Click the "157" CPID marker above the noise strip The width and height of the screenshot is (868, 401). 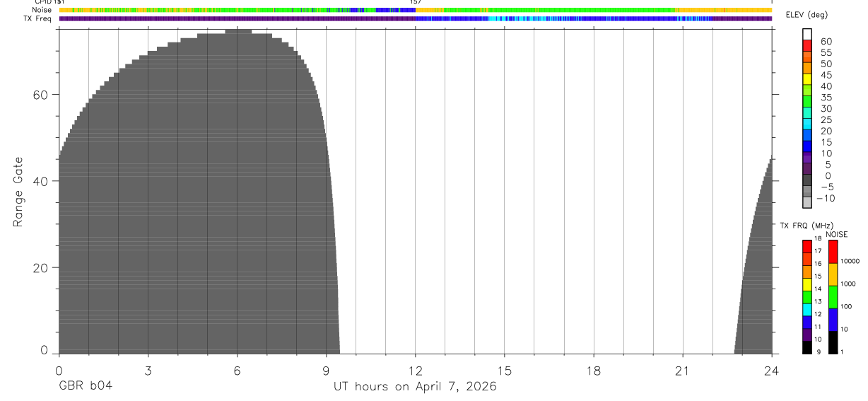tap(416, 2)
